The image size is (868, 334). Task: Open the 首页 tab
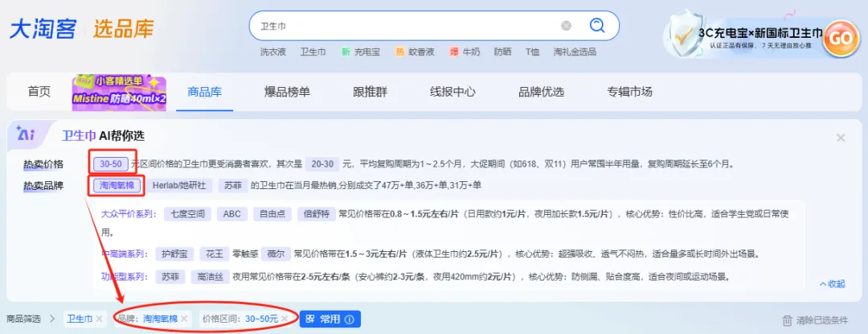(x=39, y=92)
